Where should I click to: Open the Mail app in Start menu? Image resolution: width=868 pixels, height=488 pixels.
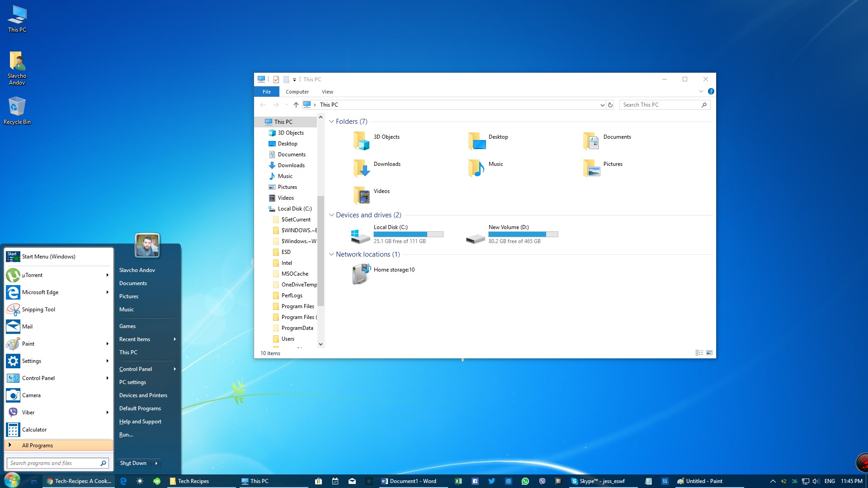click(27, 326)
